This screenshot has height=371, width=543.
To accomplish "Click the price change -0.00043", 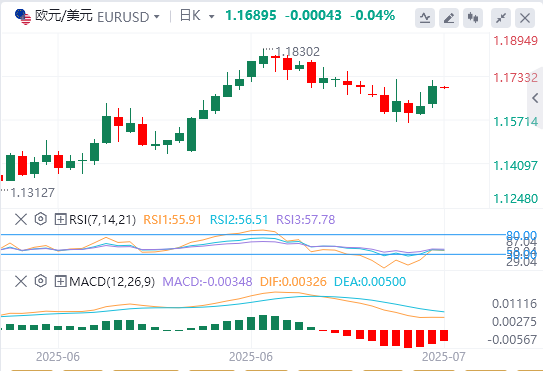I will click(x=313, y=15).
